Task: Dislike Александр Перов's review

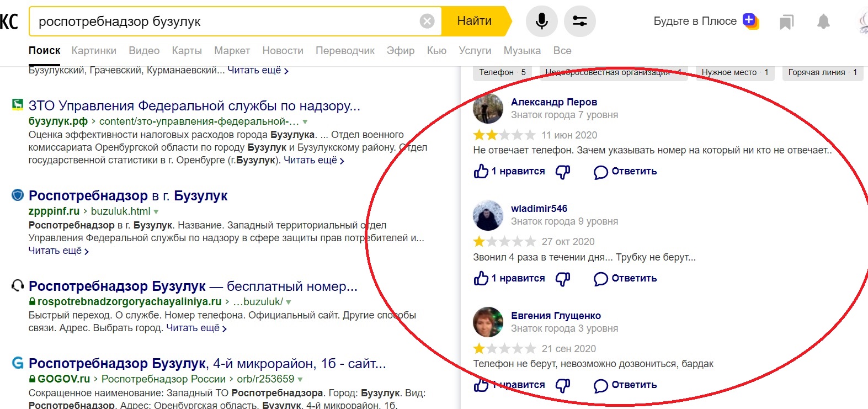Action: [562, 172]
